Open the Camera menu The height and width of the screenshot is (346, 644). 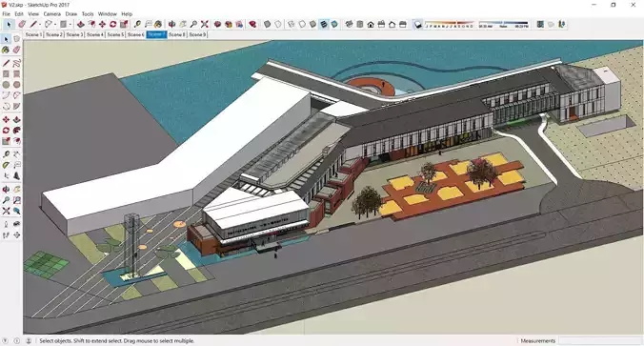(51, 13)
